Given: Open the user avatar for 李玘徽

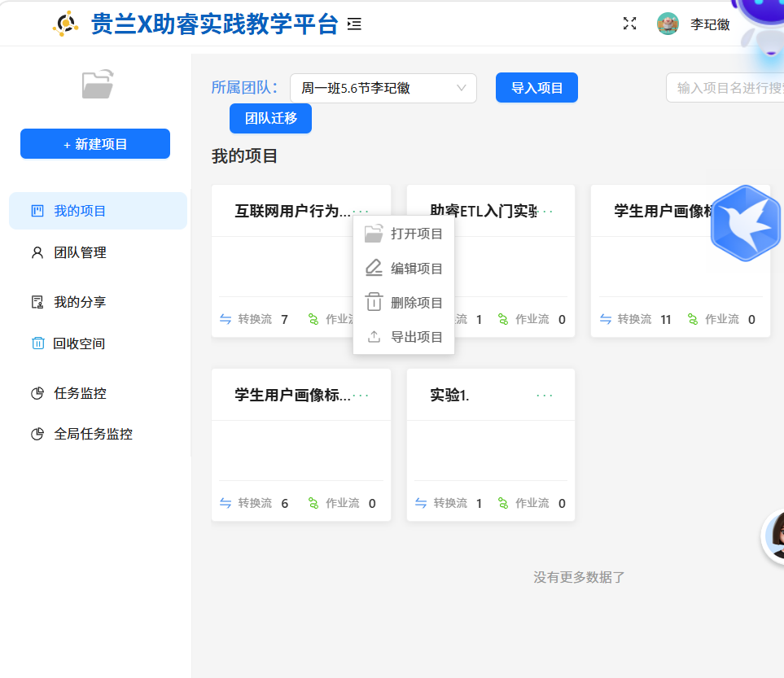Looking at the screenshot, I should click(668, 24).
